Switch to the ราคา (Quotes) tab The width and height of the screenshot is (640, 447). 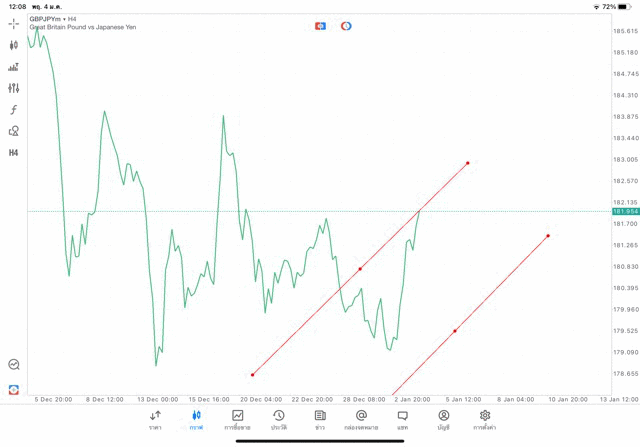[x=155, y=419]
